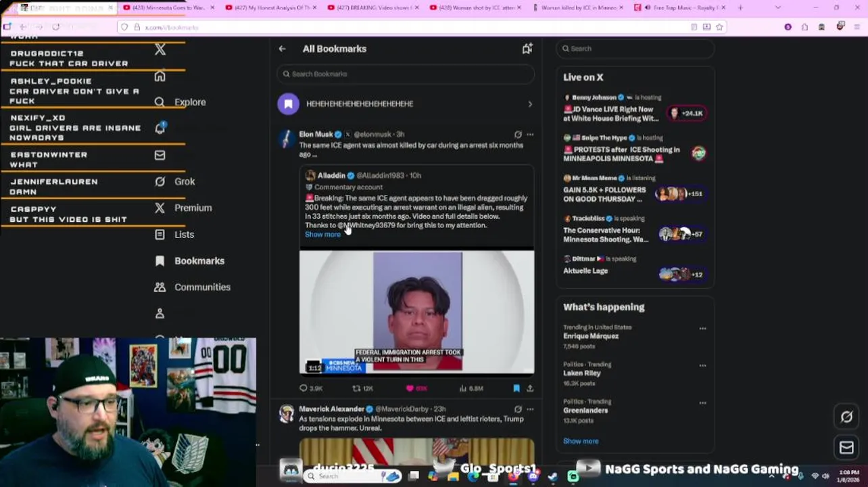Open the Messages envelope icon in sidebar

click(160, 155)
